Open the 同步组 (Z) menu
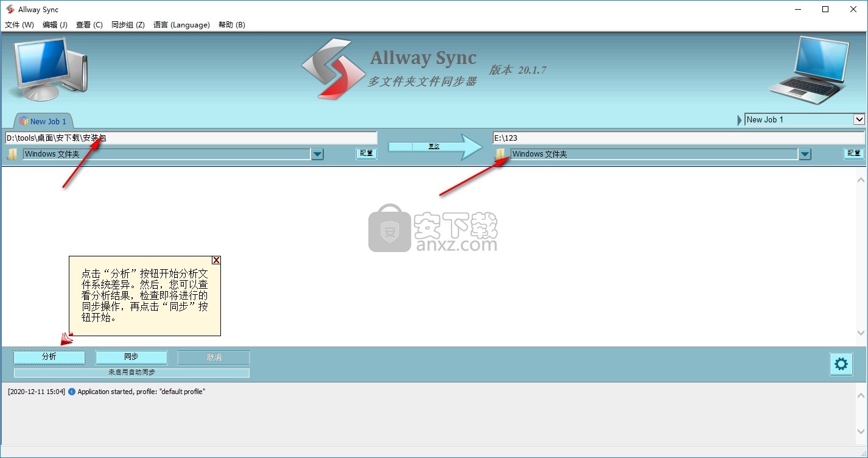This screenshot has width=868, height=458. [x=128, y=25]
